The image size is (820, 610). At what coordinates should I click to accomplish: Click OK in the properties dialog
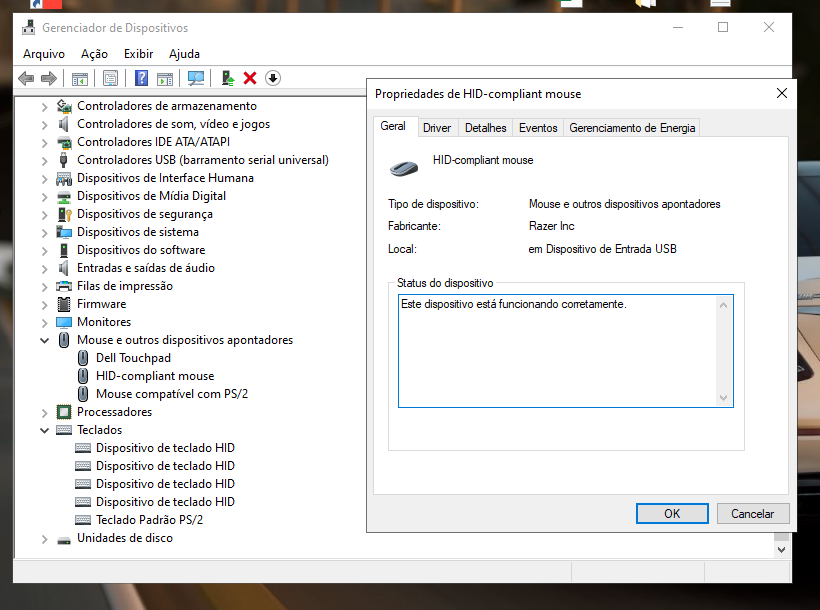(x=672, y=514)
